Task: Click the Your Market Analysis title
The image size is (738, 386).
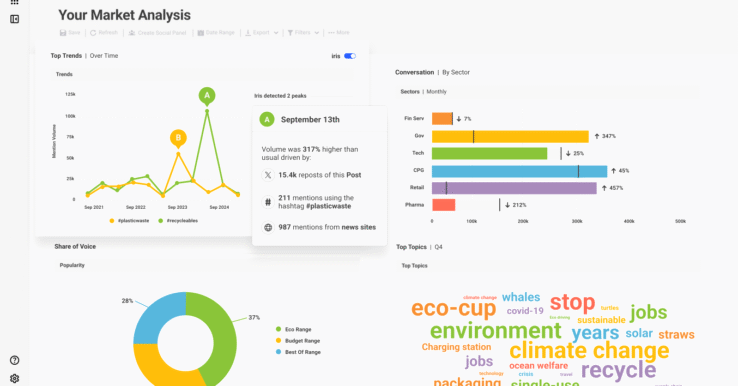Action: [x=124, y=15]
